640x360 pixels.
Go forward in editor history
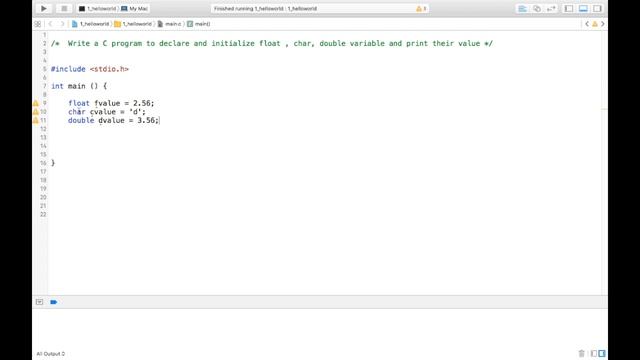62,24
